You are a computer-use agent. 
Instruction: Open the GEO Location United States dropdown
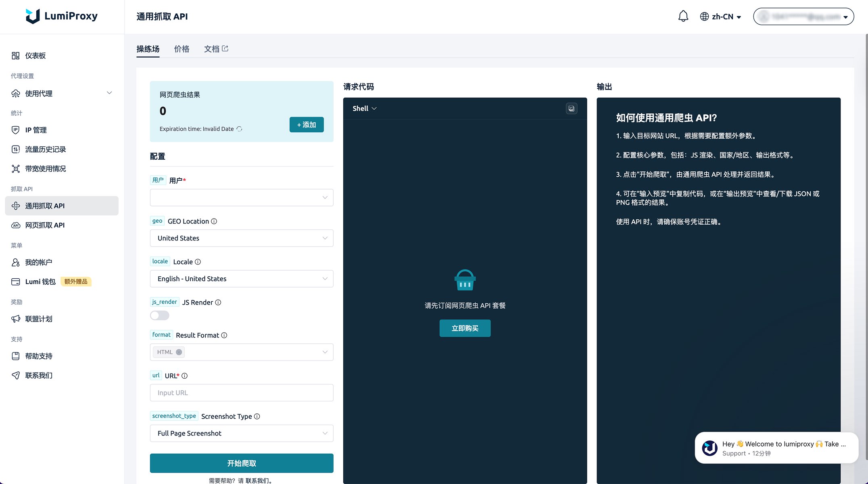coord(242,238)
